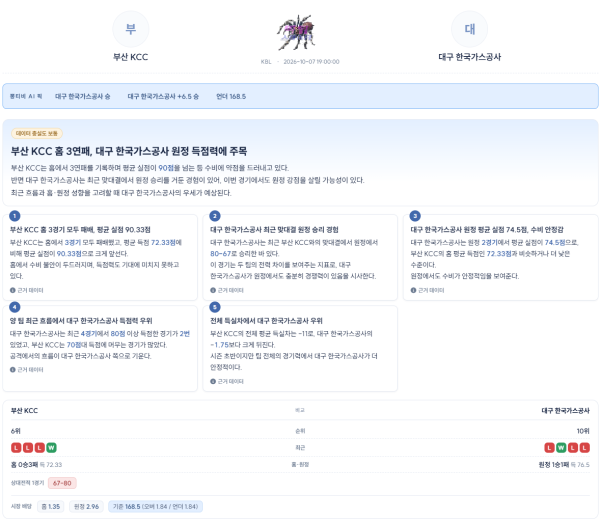The width and height of the screenshot is (600, 521).
Task: Select the '대구 한국가스공사 +6.5 승' handicap pick
Action: (x=163, y=96)
